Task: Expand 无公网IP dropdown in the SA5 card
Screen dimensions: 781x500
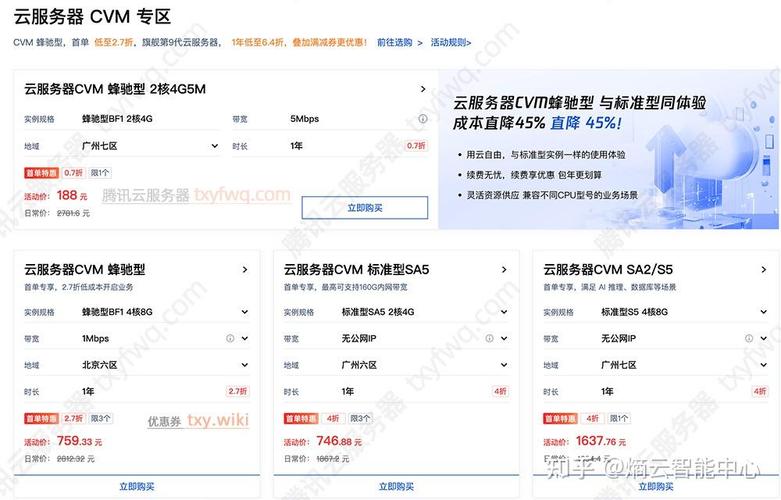Action: (x=504, y=338)
